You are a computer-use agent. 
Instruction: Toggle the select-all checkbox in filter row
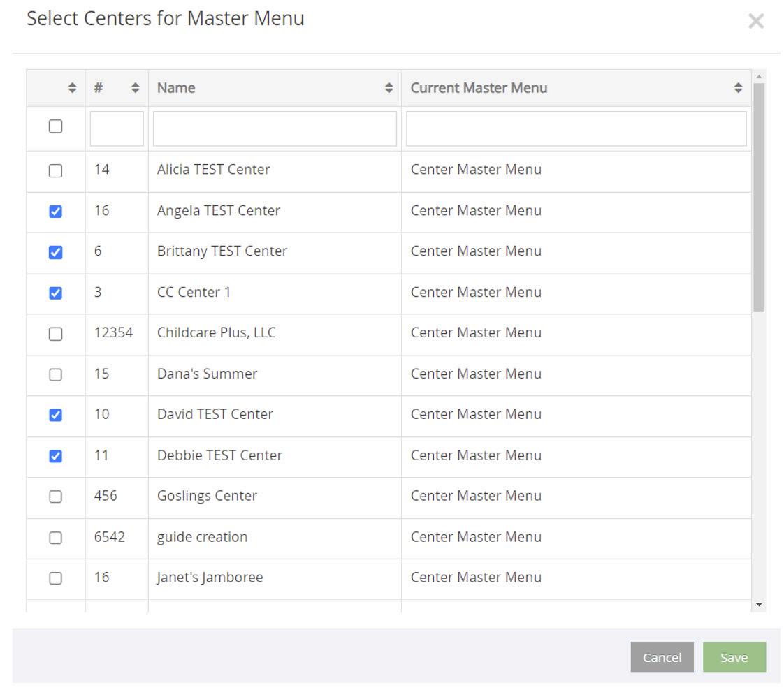pyautogui.click(x=55, y=126)
